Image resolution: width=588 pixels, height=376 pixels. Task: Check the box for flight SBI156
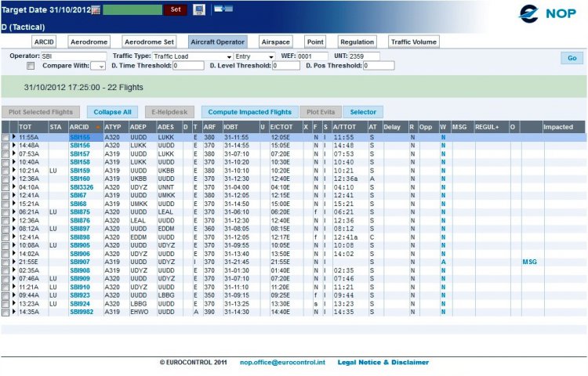(x=5, y=146)
